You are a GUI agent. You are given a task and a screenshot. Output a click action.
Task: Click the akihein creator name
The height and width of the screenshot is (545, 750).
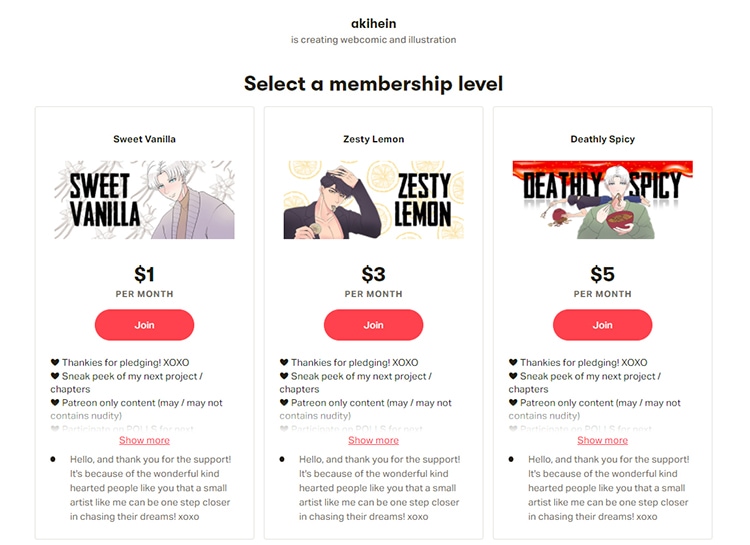click(374, 23)
